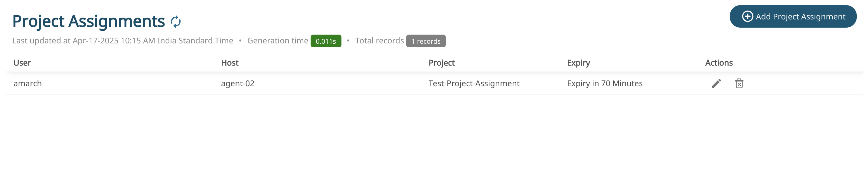The width and height of the screenshot is (868, 173).
Task: Click the Host column header
Action: point(230,63)
